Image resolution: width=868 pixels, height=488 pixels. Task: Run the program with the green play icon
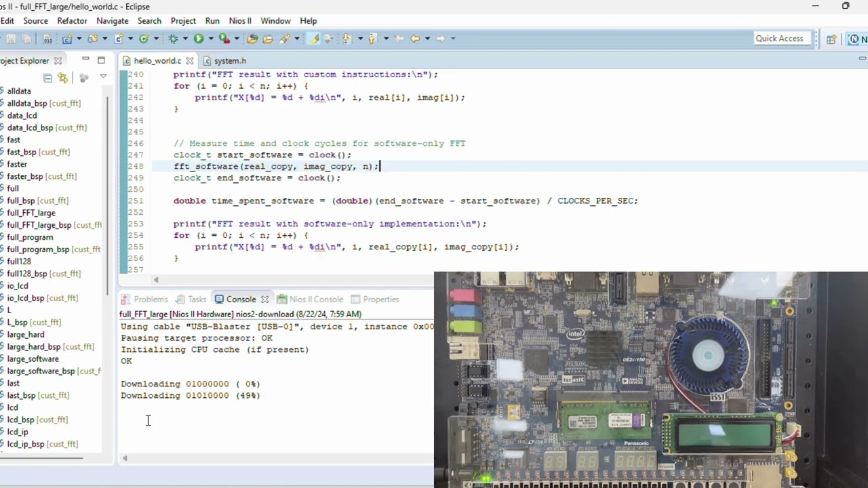(199, 39)
